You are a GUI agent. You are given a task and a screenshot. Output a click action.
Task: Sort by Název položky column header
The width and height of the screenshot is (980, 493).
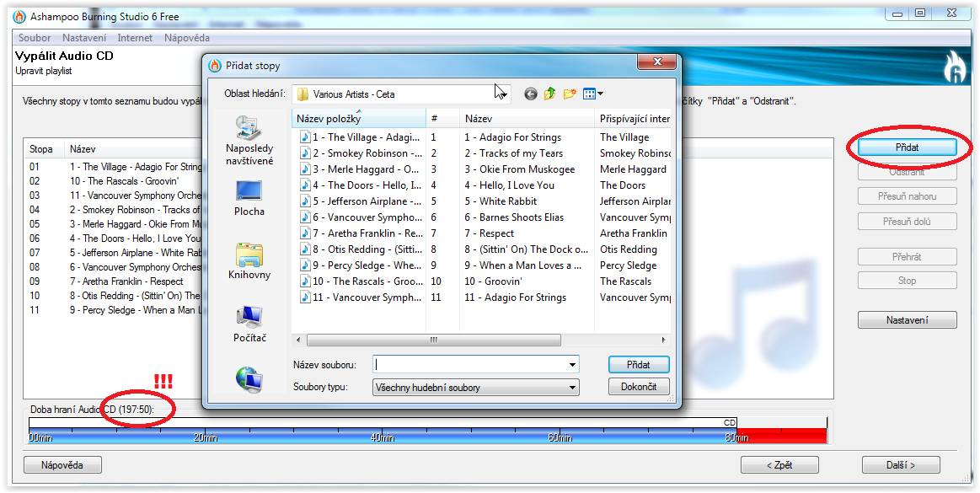point(359,119)
